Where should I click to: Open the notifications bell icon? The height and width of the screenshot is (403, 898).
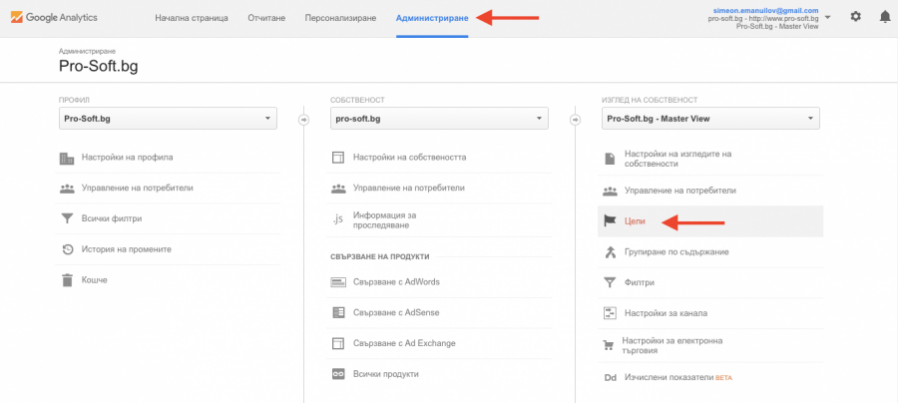[885, 17]
